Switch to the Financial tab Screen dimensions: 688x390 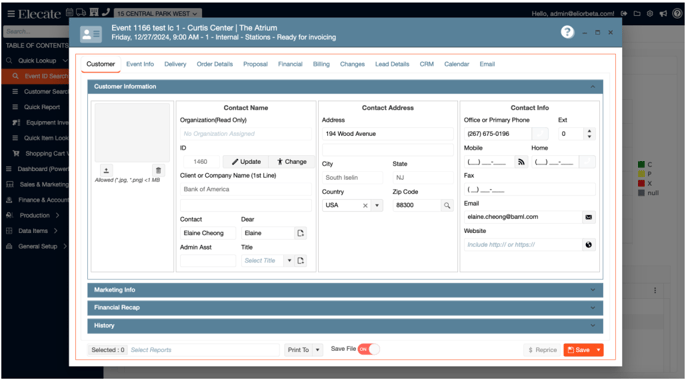[x=290, y=64]
